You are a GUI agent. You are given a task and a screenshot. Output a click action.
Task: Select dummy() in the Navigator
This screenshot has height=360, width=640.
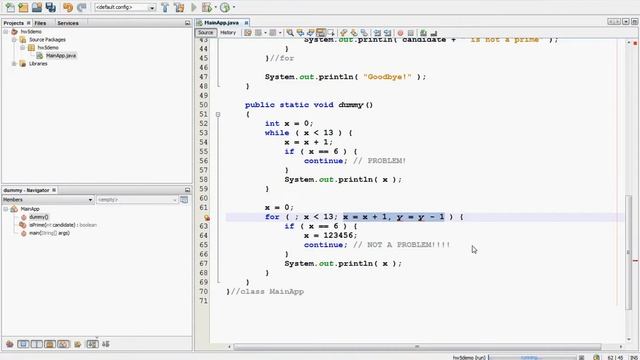pos(39,217)
